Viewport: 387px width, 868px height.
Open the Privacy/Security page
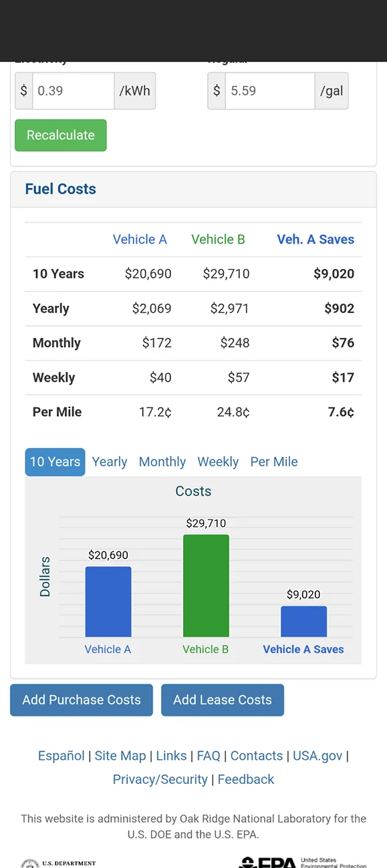[x=160, y=779]
